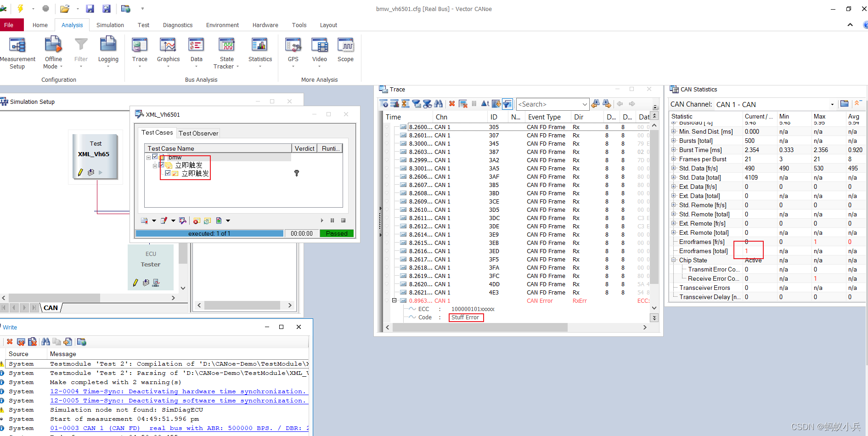This screenshot has width=868, height=436.
Task: Open the Graphics analysis tool
Action: click(x=168, y=52)
